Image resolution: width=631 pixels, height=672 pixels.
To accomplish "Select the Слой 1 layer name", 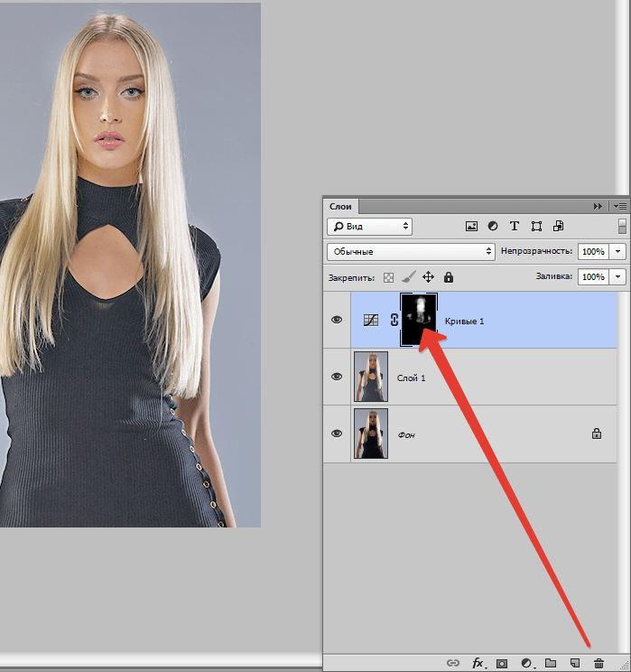I will (411, 378).
